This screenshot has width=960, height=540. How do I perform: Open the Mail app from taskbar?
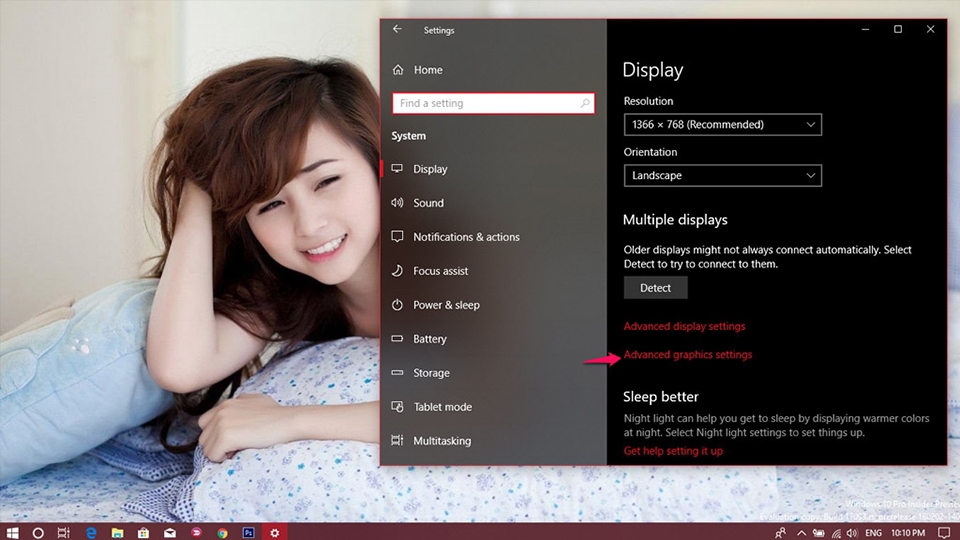170,533
